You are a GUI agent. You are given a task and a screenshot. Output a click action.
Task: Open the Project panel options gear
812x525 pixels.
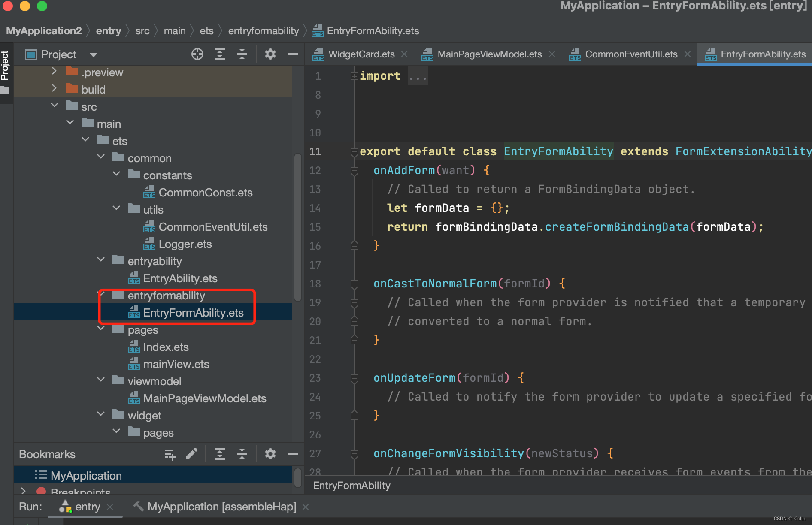[270, 54]
